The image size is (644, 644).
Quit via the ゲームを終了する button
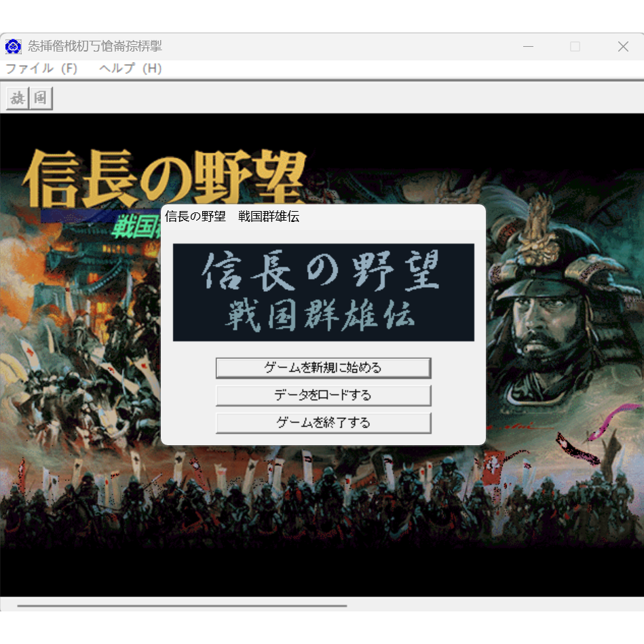coord(323,423)
